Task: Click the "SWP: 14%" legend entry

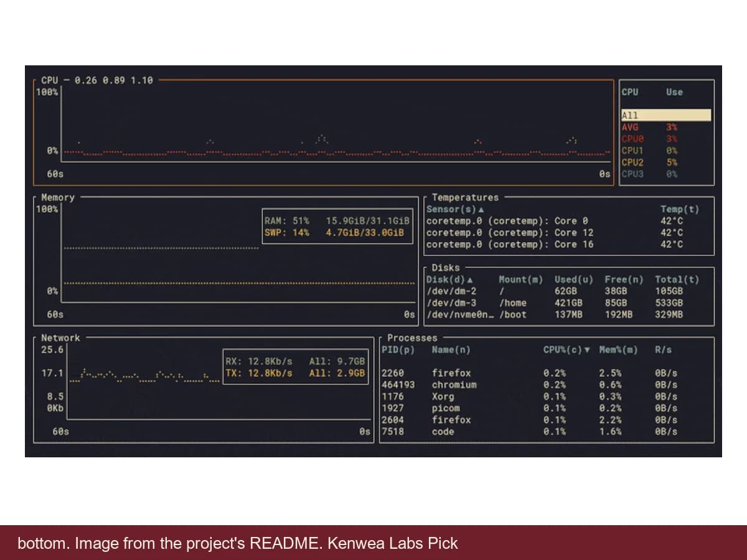Action: 287,233
